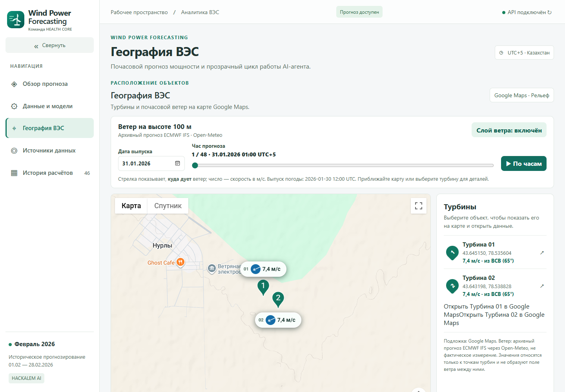This screenshot has height=392, width=565.
Task: Select Турбина 01 in turbine list
Action: (495, 252)
